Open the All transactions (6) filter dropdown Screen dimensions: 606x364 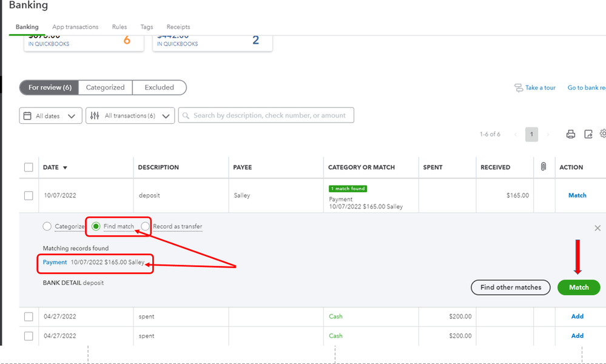coord(130,115)
